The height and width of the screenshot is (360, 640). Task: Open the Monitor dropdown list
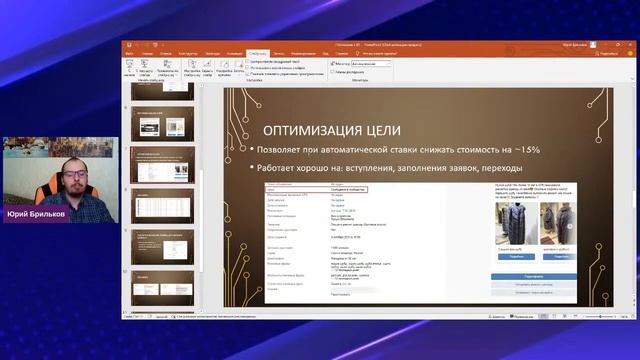(x=371, y=64)
